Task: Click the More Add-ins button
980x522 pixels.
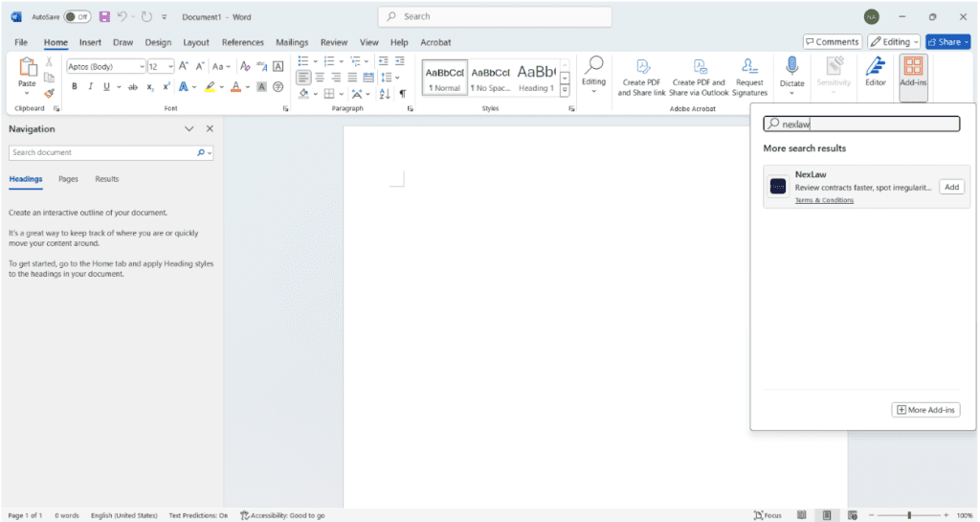Action: tap(925, 410)
